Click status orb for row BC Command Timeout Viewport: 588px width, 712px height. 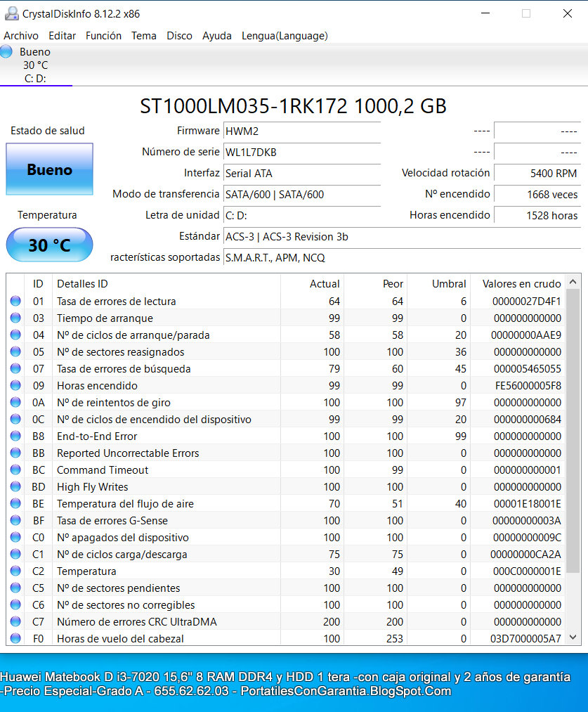[15, 469]
